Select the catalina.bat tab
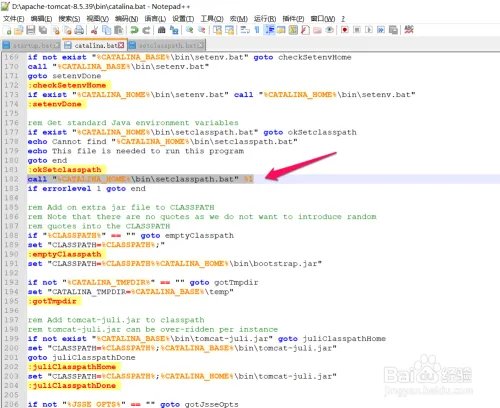Viewport: 500px width, 408px height. point(95,45)
